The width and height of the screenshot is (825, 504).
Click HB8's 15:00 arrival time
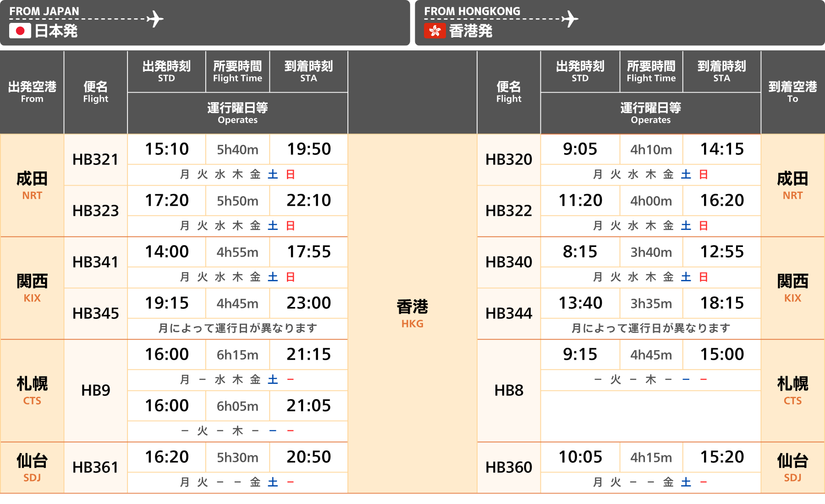coord(722,354)
